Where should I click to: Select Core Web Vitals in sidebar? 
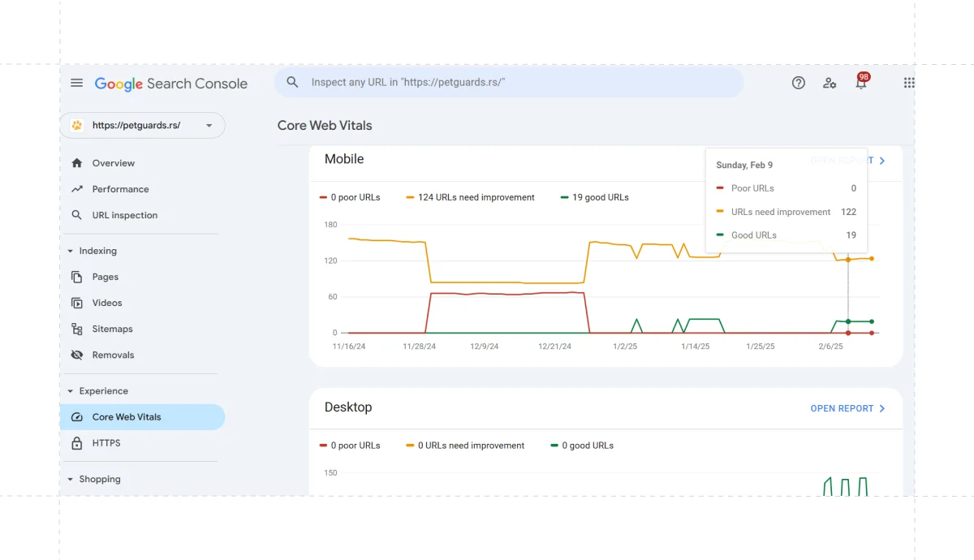click(x=142, y=417)
